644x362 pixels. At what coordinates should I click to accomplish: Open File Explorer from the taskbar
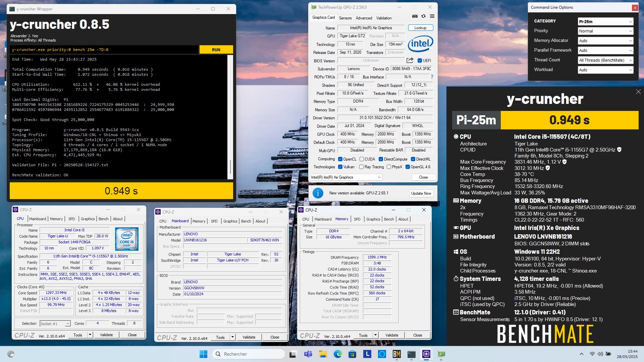point(323,354)
